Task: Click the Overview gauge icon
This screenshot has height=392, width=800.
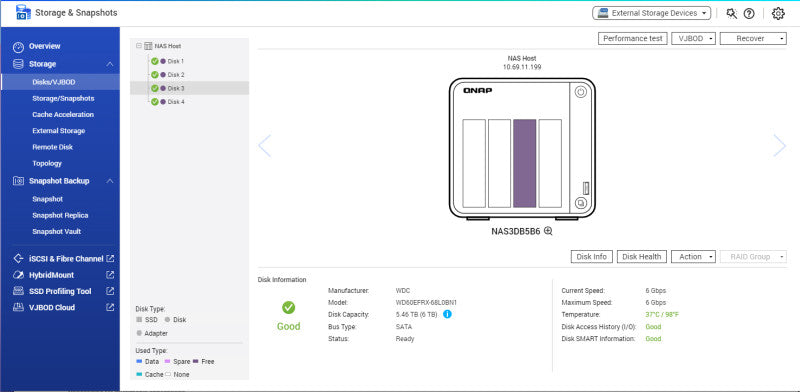Action: [18, 46]
